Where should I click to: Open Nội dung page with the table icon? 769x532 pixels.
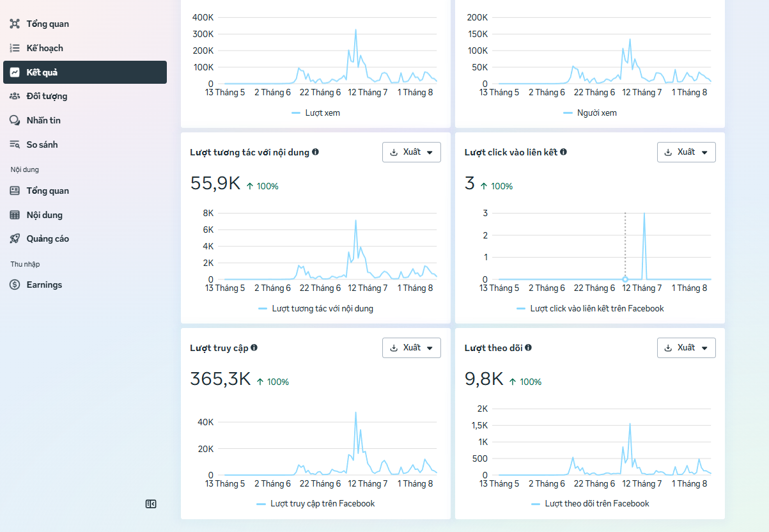click(x=85, y=215)
